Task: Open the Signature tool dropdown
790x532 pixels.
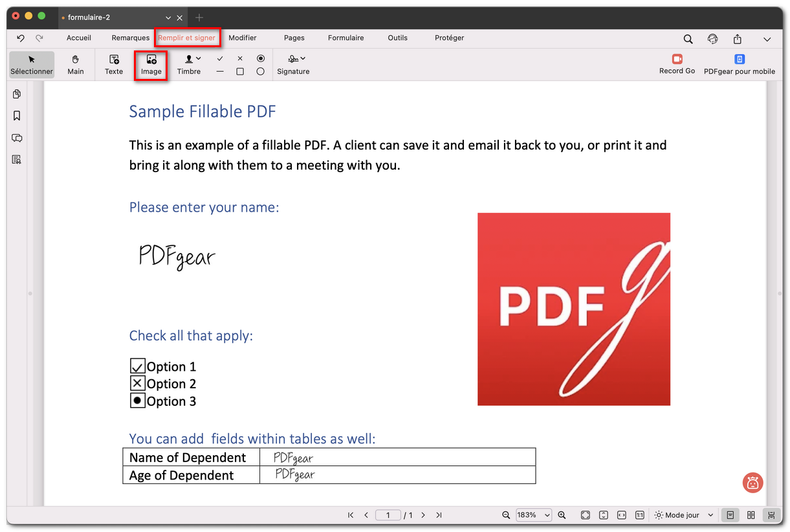Action: pyautogui.click(x=294, y=65)
